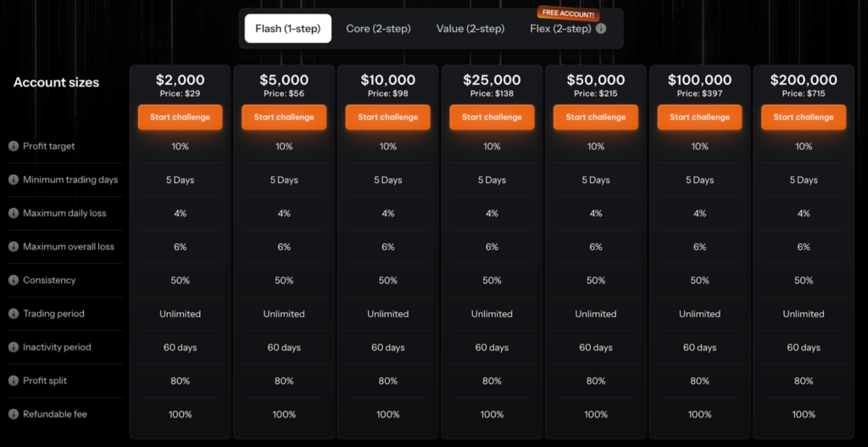
Task: Click info icon beside Maximum overall loss
Action: coord(14,247)
